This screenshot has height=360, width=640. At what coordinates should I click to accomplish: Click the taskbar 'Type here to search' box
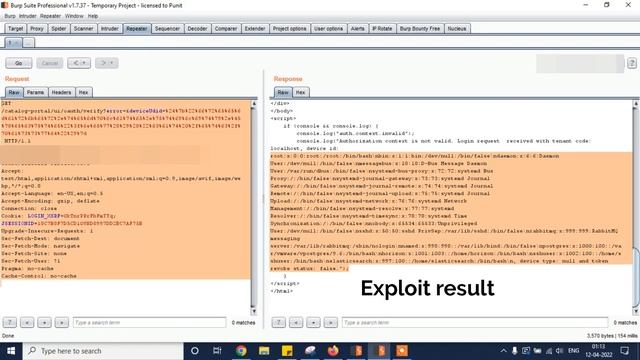[103, 351]
